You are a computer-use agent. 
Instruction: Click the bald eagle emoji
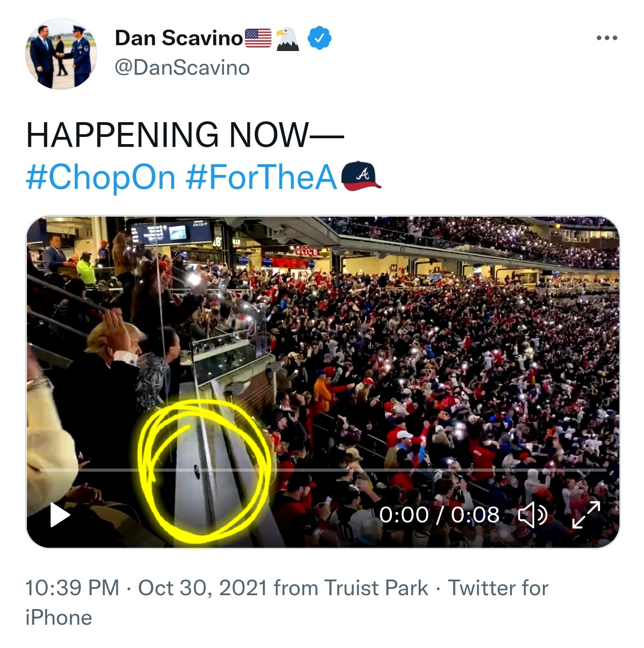(287, 39)
